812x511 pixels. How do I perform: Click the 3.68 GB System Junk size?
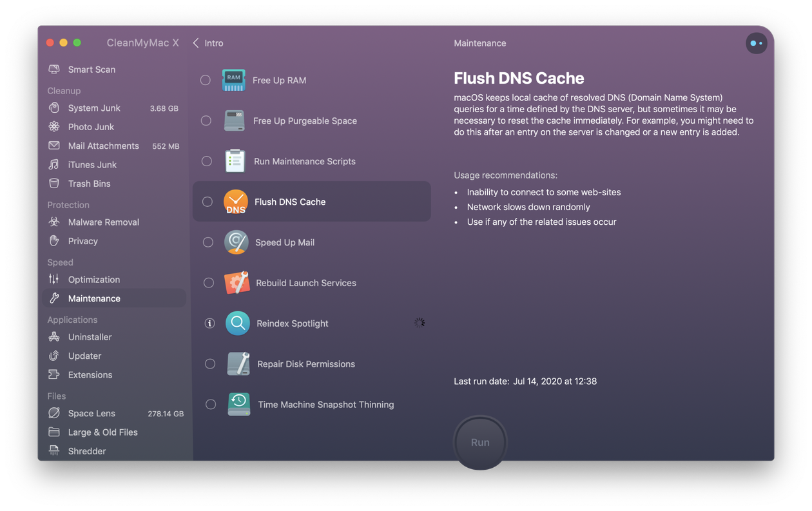coord(164,108)
